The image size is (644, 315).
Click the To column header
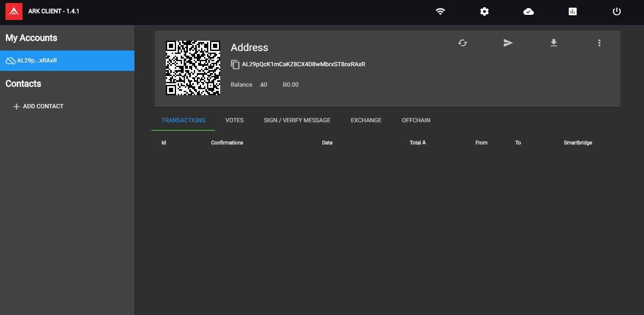tap(518, 143)
